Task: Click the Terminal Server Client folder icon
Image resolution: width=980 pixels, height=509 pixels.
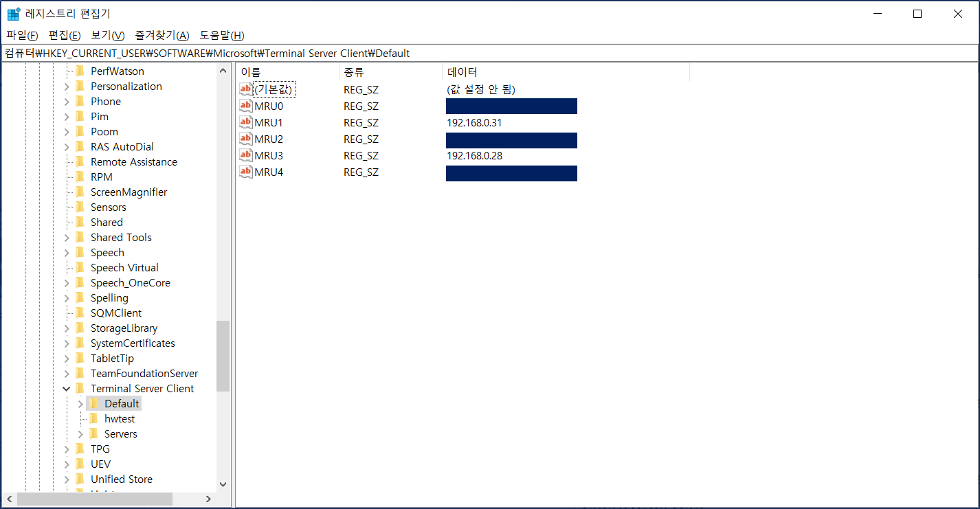Action: pos(80,388)
